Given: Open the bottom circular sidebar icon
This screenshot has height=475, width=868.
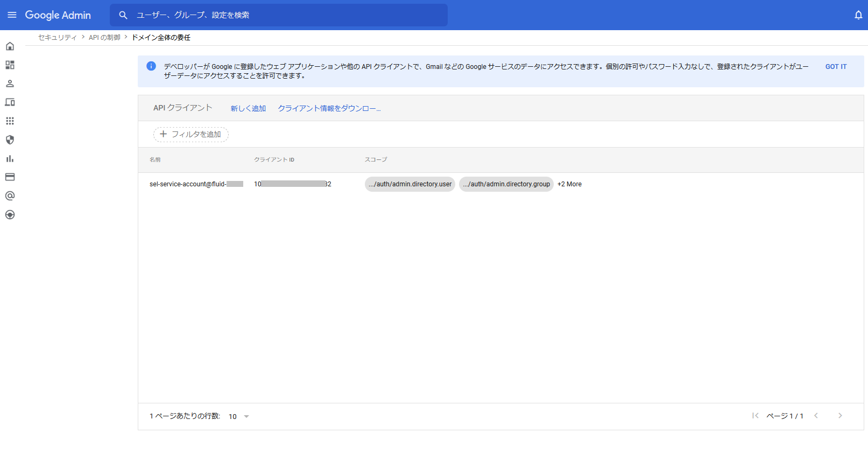Looking at the screenshot, I should (10, 215).
